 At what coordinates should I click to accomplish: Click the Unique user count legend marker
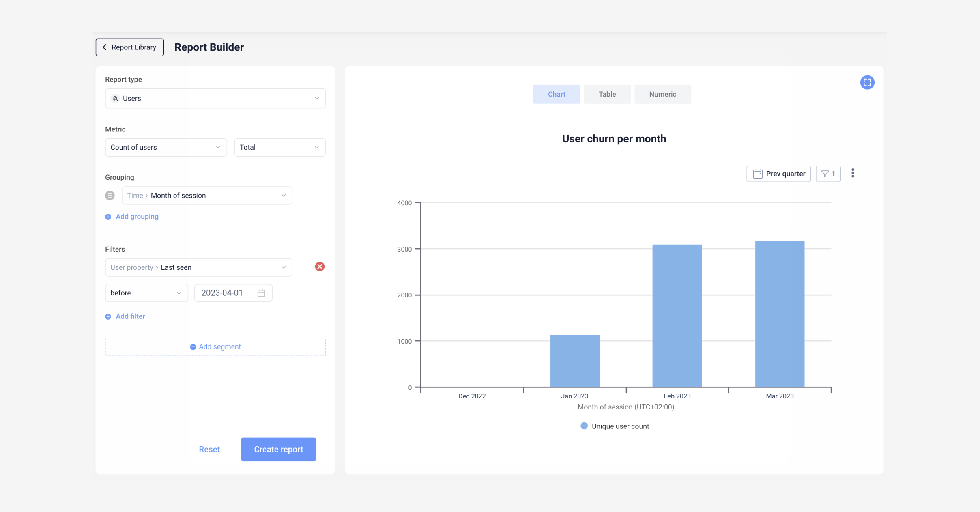coord(583,426)
